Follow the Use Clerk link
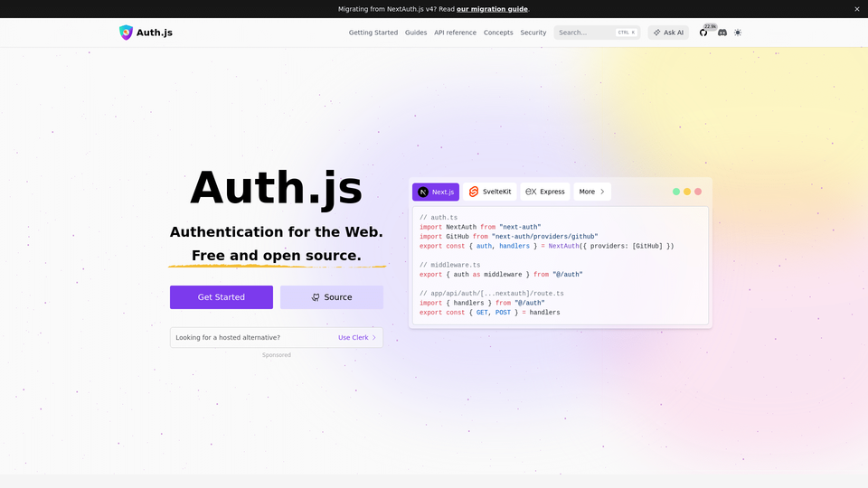This screenshot has width=868, height=488. [357, 337]
